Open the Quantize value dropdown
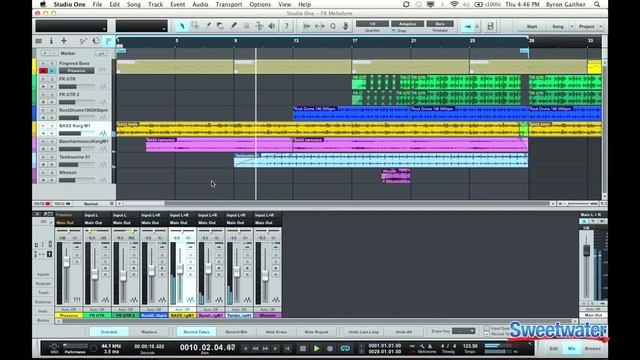The image size is (640, 360). coord(372,24)
